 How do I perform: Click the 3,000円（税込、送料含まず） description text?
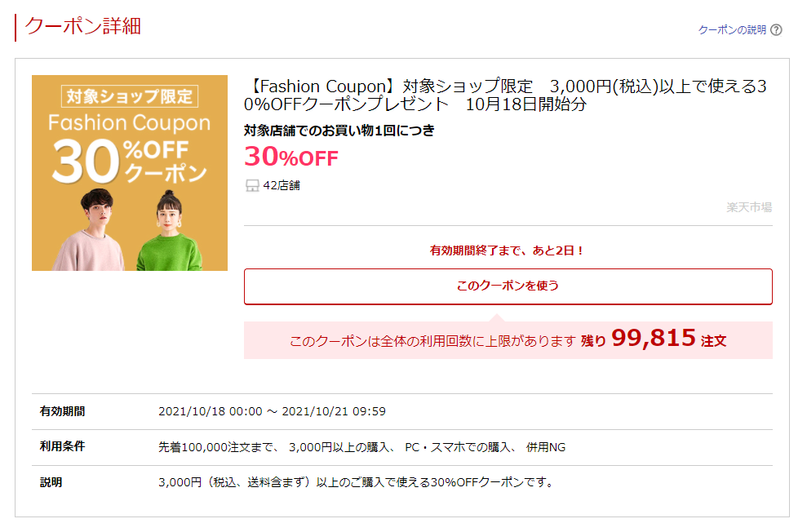(x=356, y=482)
